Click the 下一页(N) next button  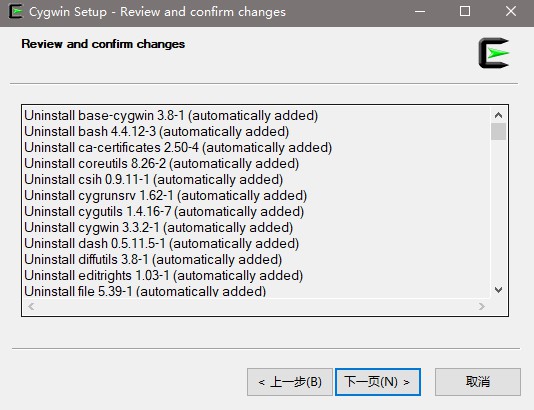point(378,382)
